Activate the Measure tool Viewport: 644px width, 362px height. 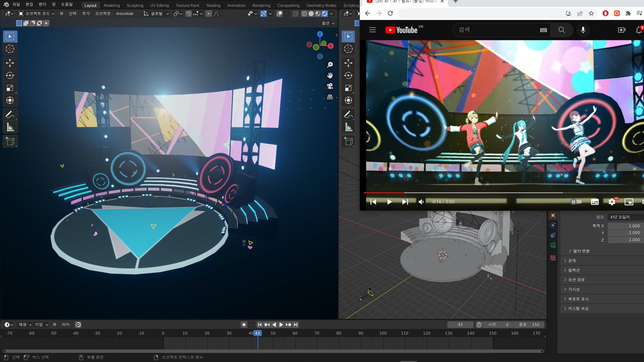[x=10, y=126]
